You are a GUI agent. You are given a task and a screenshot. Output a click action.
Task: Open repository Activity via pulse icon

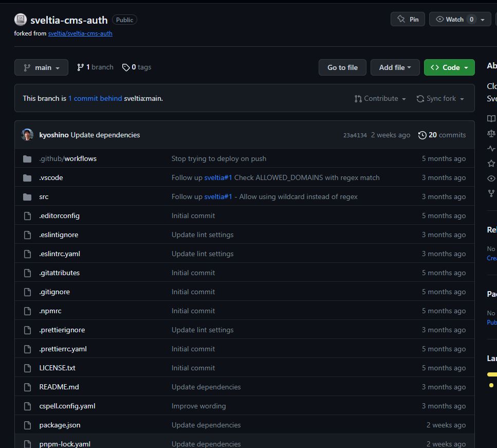(x=491, y=148)
